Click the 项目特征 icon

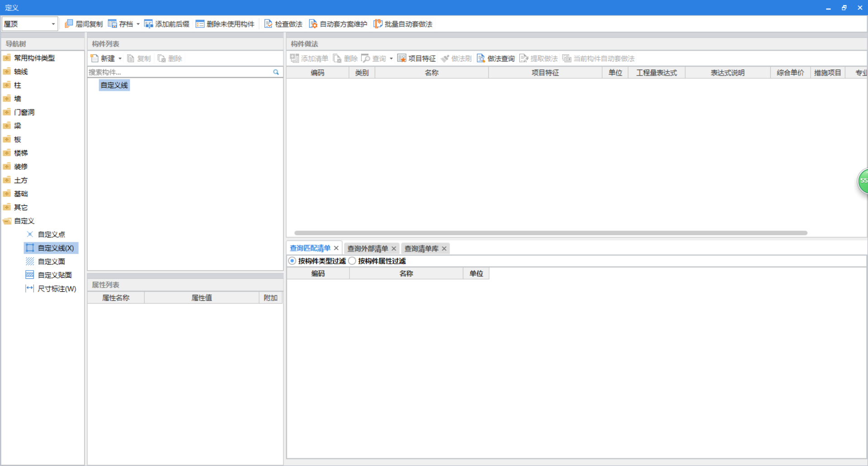click(401, 58)
